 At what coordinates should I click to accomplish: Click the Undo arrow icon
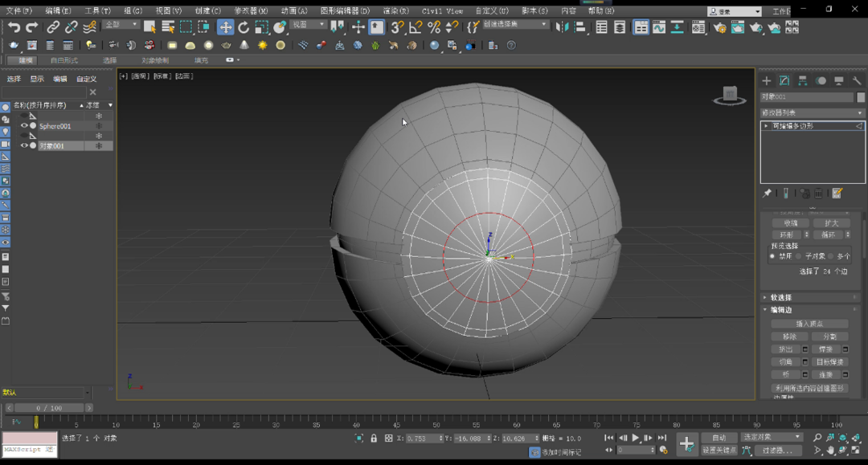[x=14, y=27]
